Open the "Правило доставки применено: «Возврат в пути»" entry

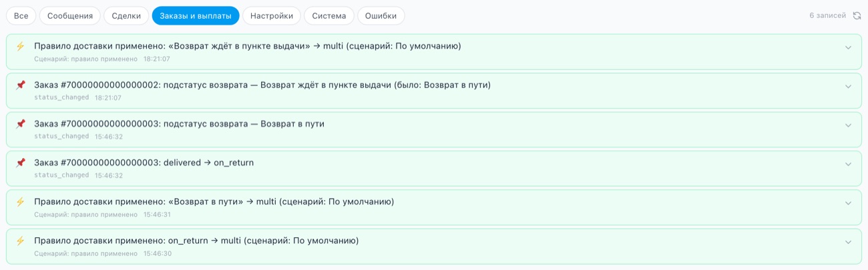coord(434,207)
